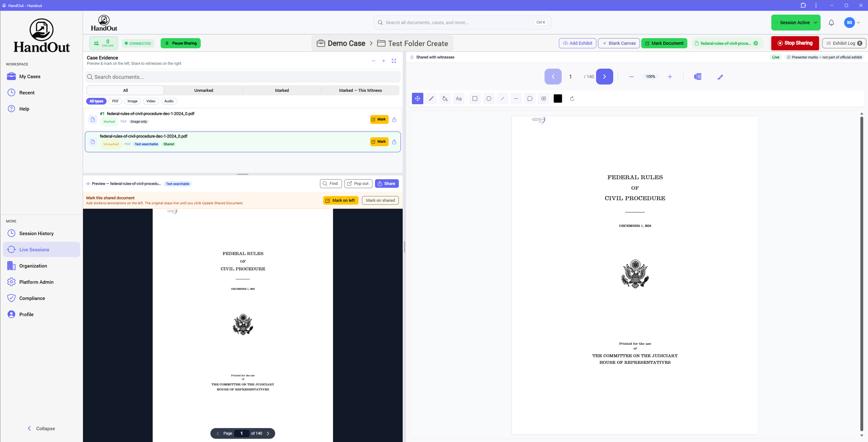Select the All documents tab

125,90
